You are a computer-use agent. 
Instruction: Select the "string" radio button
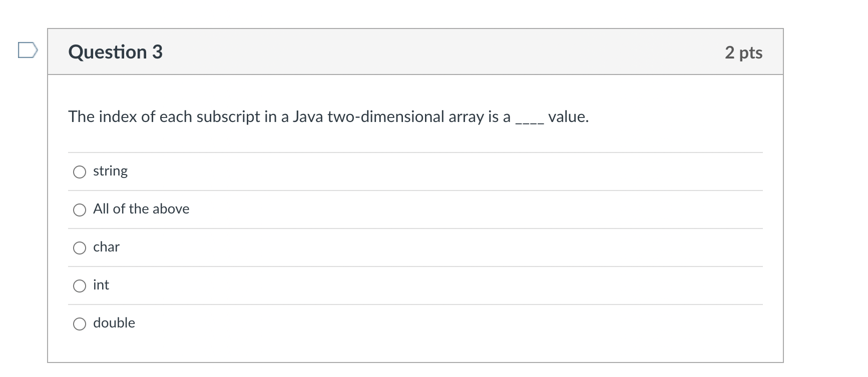[x=80, y=172]
